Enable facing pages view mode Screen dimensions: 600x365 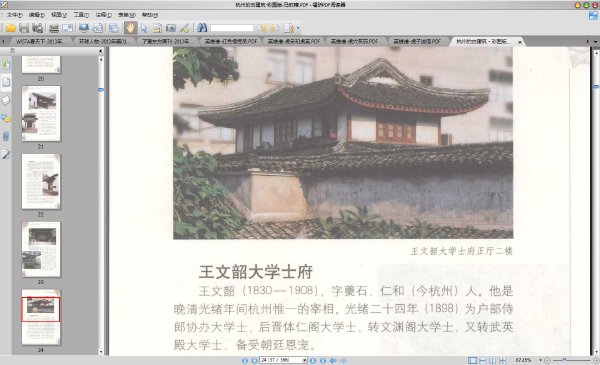[x=492, y=360]
